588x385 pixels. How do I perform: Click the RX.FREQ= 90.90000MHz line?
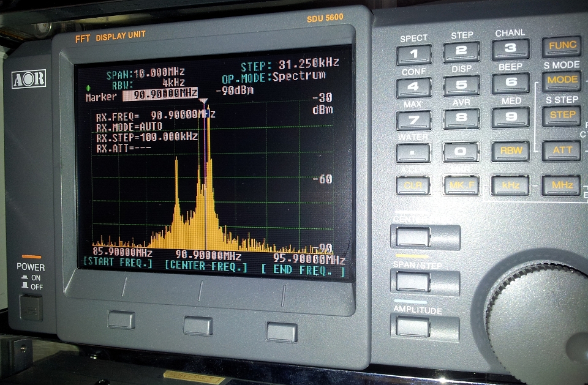156,116
